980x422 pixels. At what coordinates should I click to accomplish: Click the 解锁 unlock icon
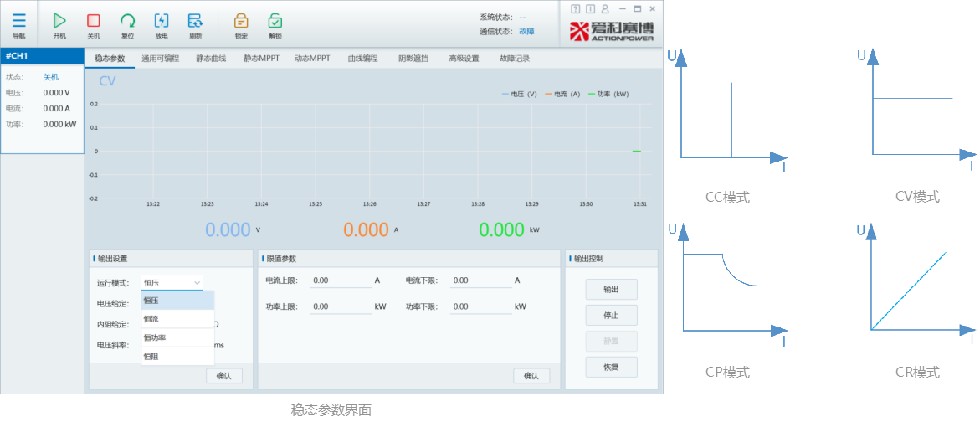(x=275, y=21)
